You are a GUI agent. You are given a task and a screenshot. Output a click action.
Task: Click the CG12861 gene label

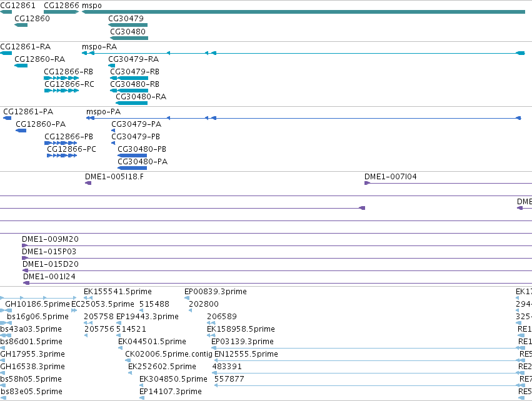pyautogui.click(x=18, y=6)
